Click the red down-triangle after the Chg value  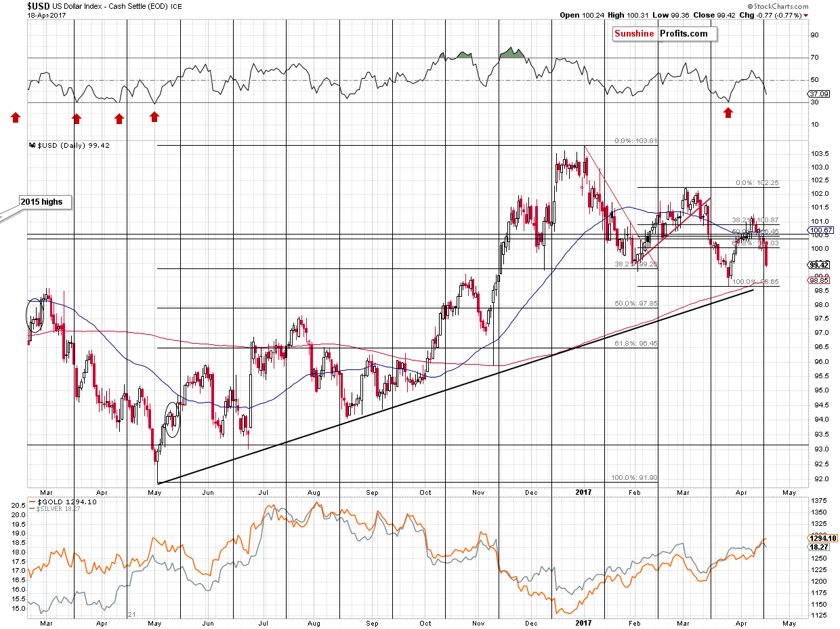807,15
